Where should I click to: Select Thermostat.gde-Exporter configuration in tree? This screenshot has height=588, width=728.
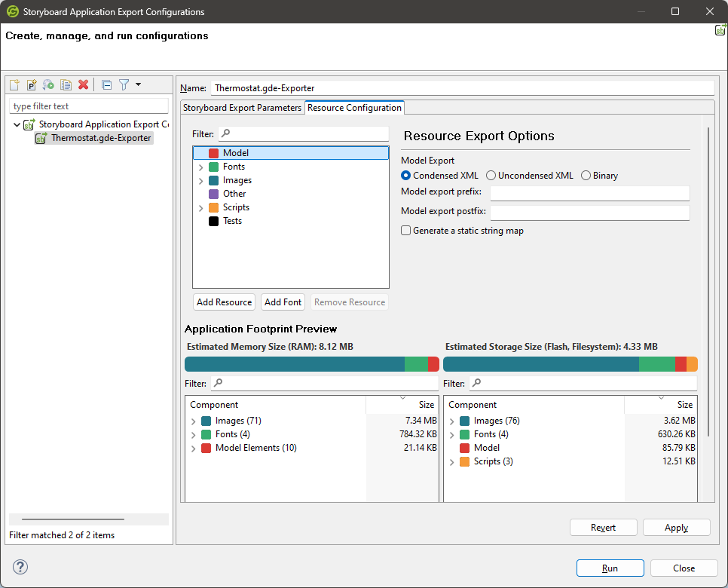[94, 138]
